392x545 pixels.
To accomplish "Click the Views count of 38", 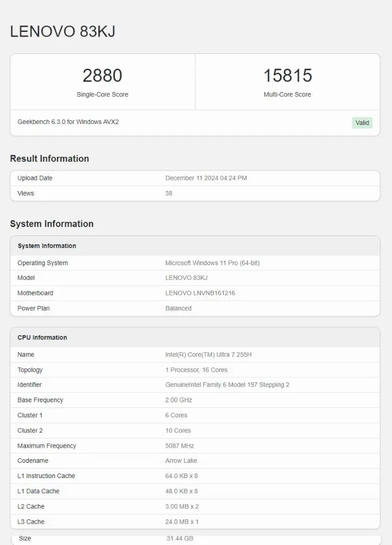I will click(x=169, y=193).
